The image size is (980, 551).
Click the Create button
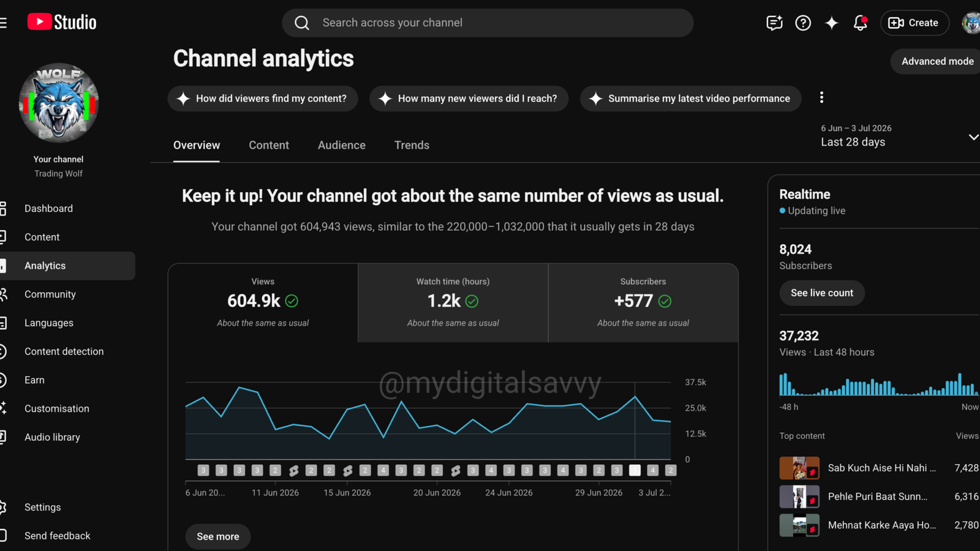[914, 23]
